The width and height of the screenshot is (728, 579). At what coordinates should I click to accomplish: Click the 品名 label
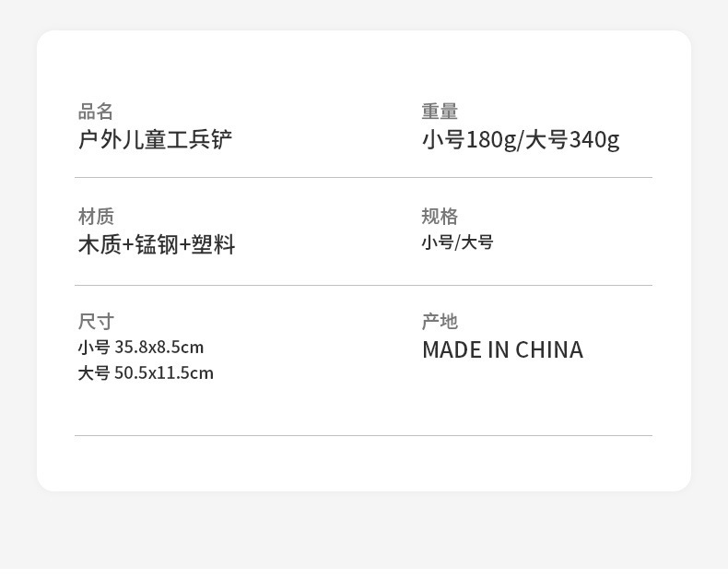pos(95,112)
